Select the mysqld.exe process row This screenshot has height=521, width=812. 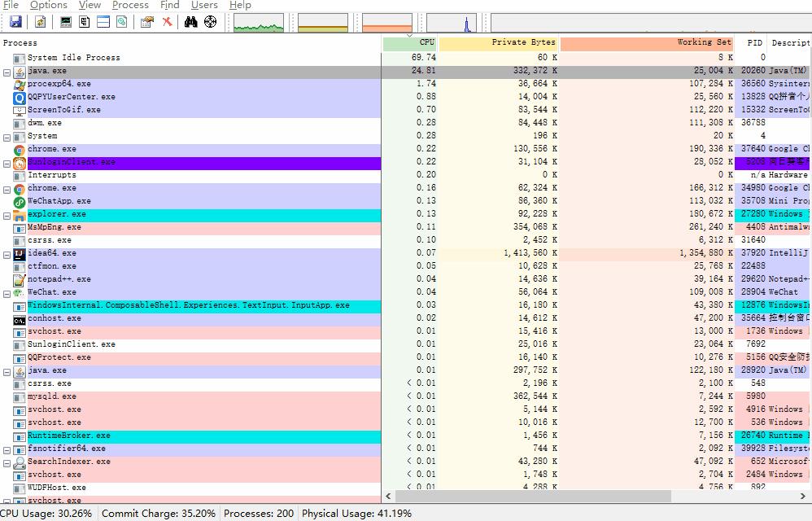click(52, 396)
